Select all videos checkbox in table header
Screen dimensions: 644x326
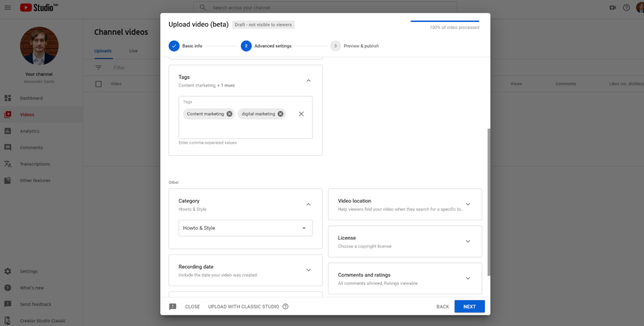[x=98, y=84]
